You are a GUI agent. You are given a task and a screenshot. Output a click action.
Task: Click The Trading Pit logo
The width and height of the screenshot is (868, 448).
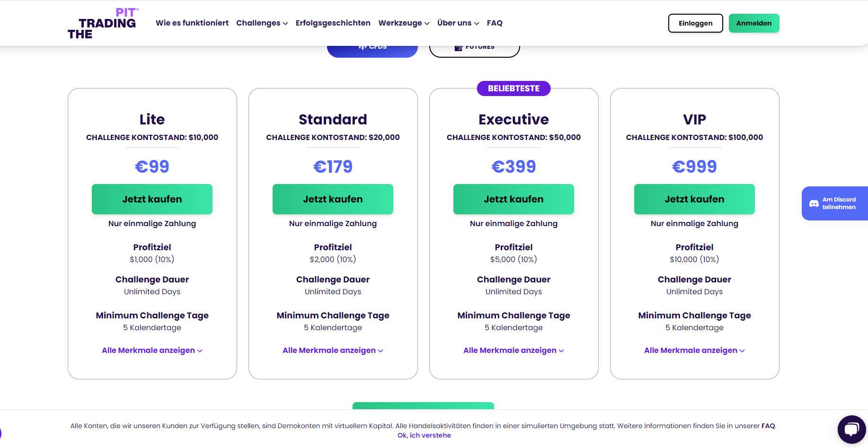pyautogui.click(x=103, y=23)
